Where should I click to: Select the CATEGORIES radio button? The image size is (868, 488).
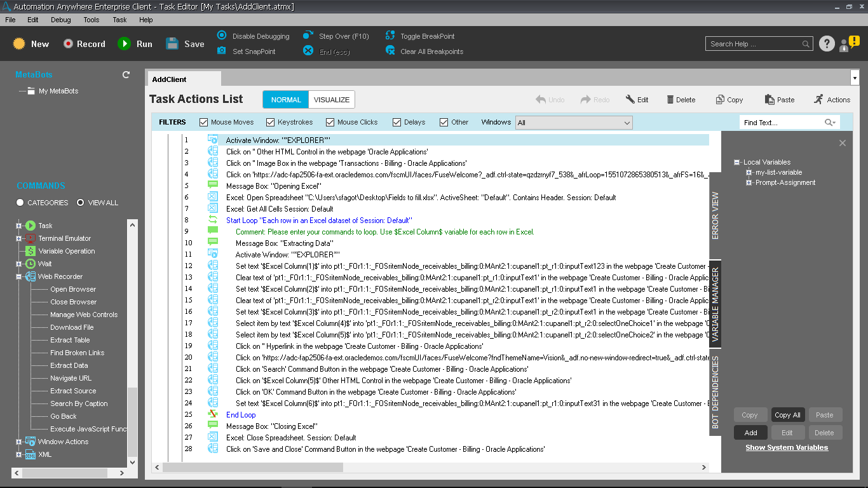pyautogui.click(x=20, y=203)
